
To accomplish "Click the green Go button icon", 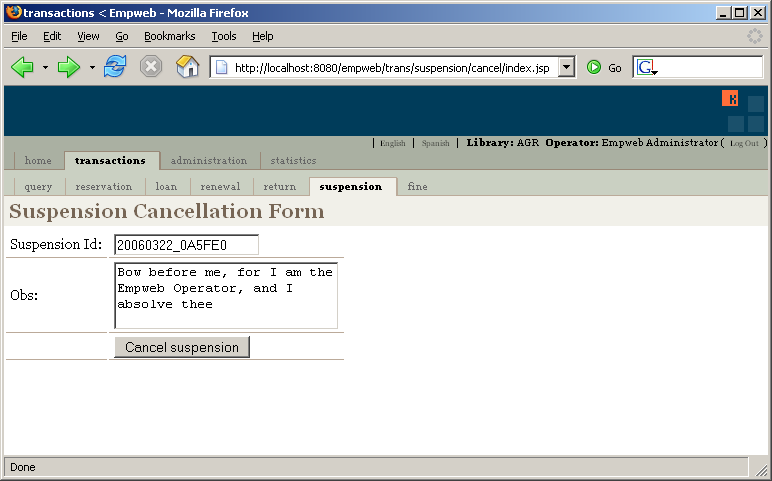I will [x=594, y=67].
